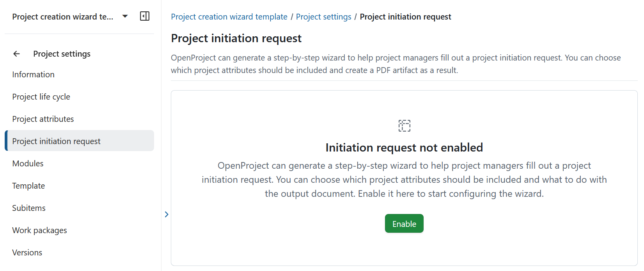Viewport: 644px width, 271px height.
Task: Collapse the left sidebar panel
Action: tap(144, 16)
